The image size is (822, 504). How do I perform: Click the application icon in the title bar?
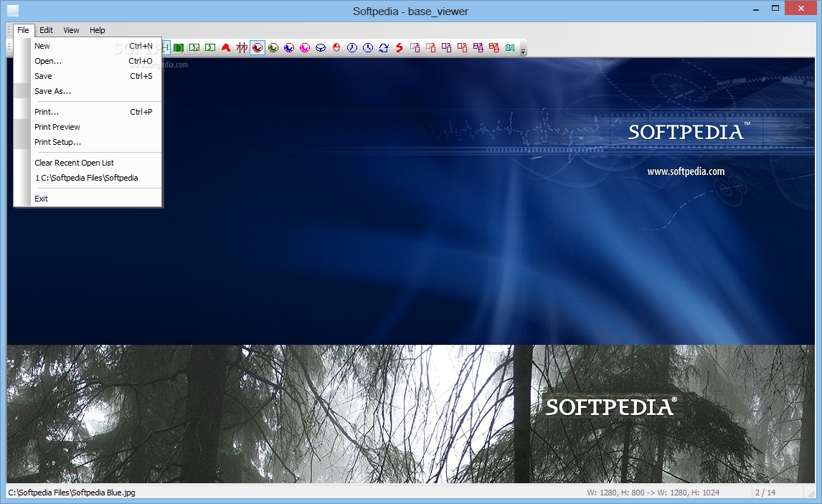pos(13,11)
